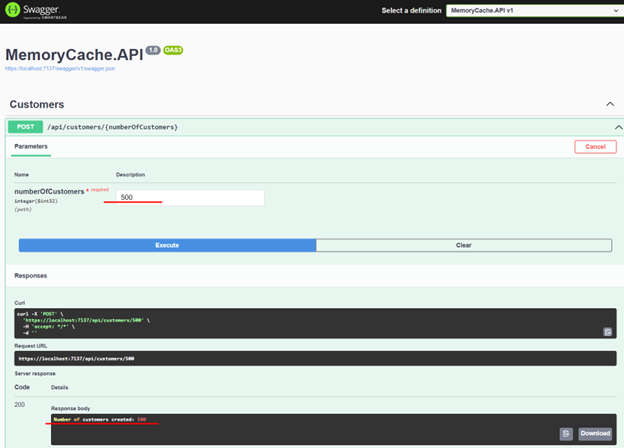Viewport: 624px width, 448px height.
Task: Collapse the Customers section chevron
Action: click(610, 104)
